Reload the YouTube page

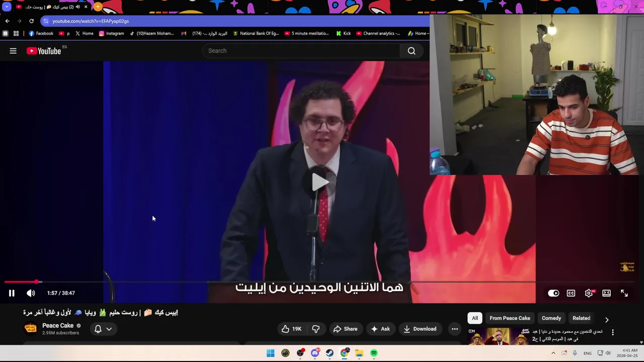click(x=31, y=21)
